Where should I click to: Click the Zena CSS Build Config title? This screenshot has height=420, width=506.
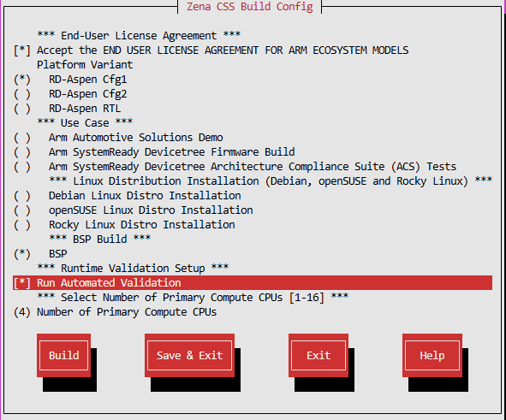[x=250, y=7]
